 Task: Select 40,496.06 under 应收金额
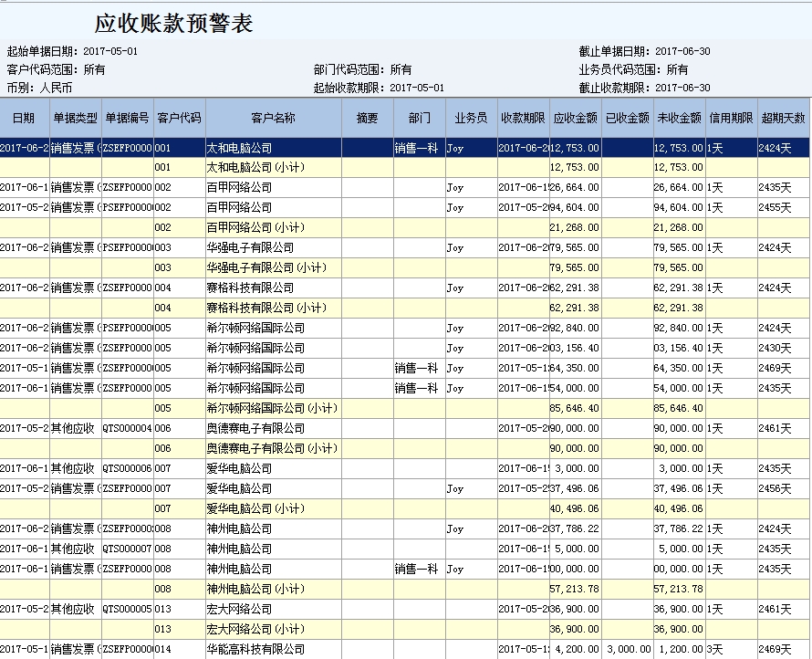tap(576, 508)
